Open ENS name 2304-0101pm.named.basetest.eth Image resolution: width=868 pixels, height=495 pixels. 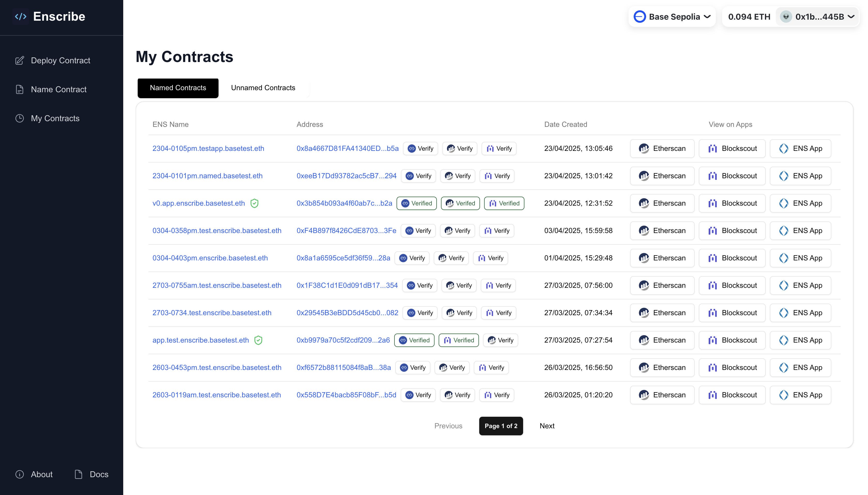(207, 176)
